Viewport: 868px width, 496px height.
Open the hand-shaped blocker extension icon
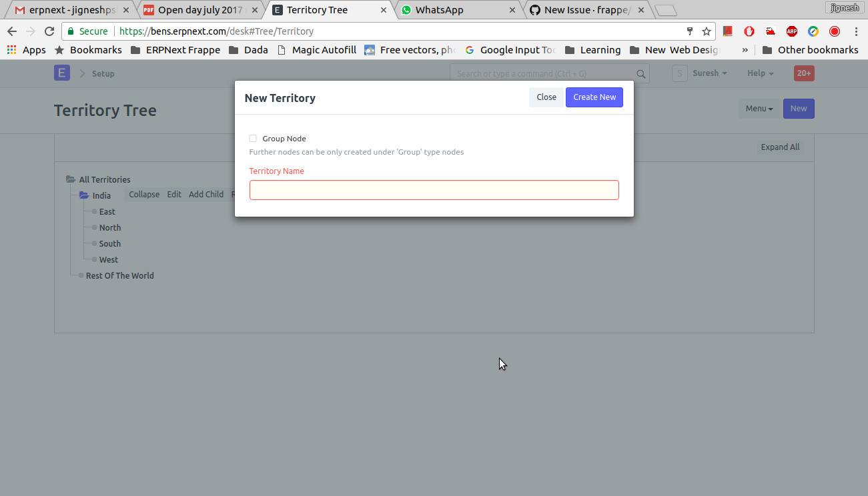[x=749, y=31]
